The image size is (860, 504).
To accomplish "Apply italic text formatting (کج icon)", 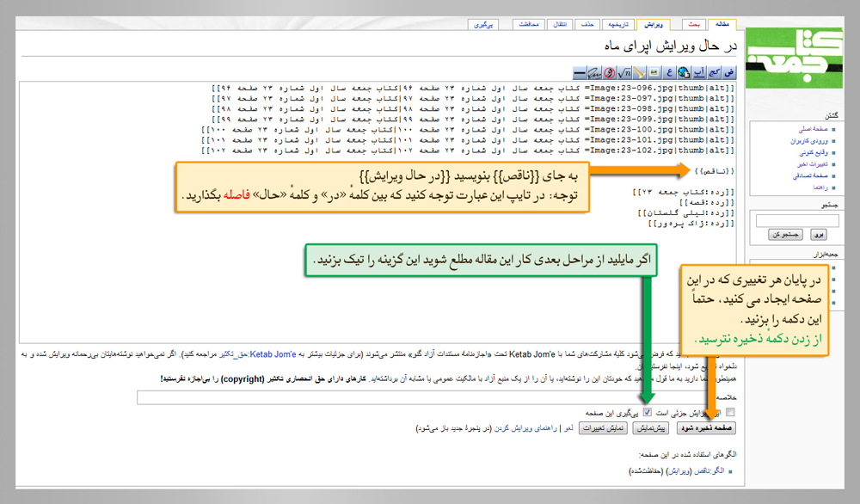I will coord(714,72).
